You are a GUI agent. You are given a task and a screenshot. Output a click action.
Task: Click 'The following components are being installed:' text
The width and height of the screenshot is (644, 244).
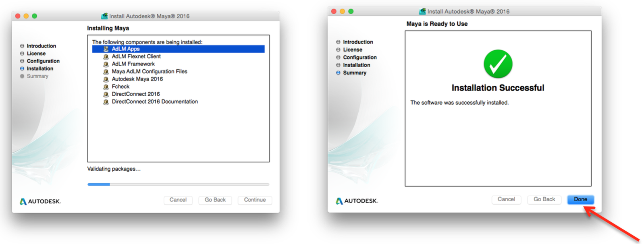pos(147,42)
